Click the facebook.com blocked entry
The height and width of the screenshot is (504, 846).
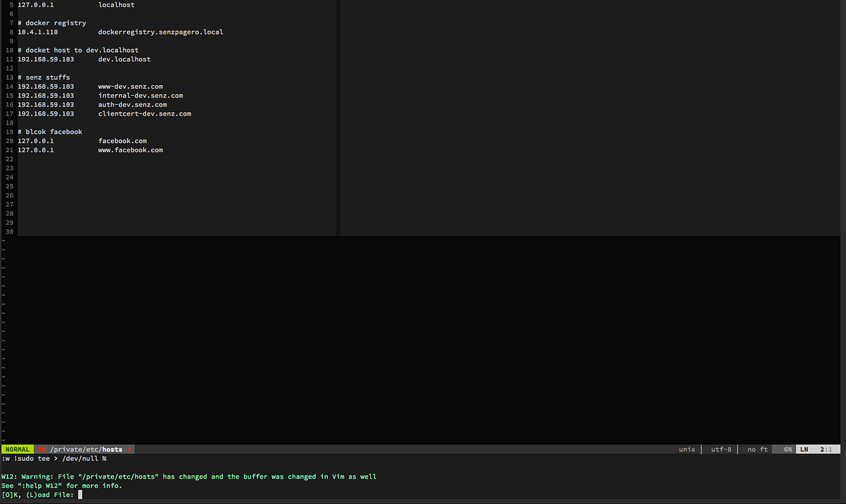coord(123,140)
